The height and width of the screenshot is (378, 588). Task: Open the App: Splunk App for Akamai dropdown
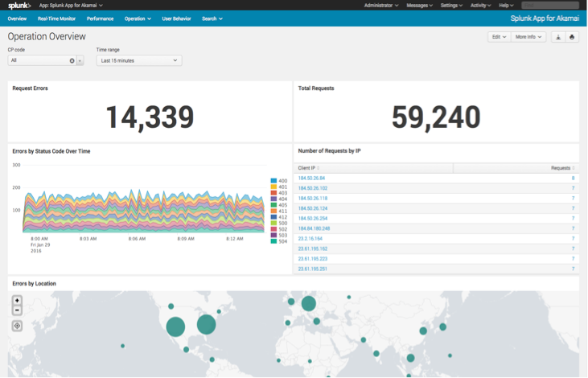click(x=71, y=6)
